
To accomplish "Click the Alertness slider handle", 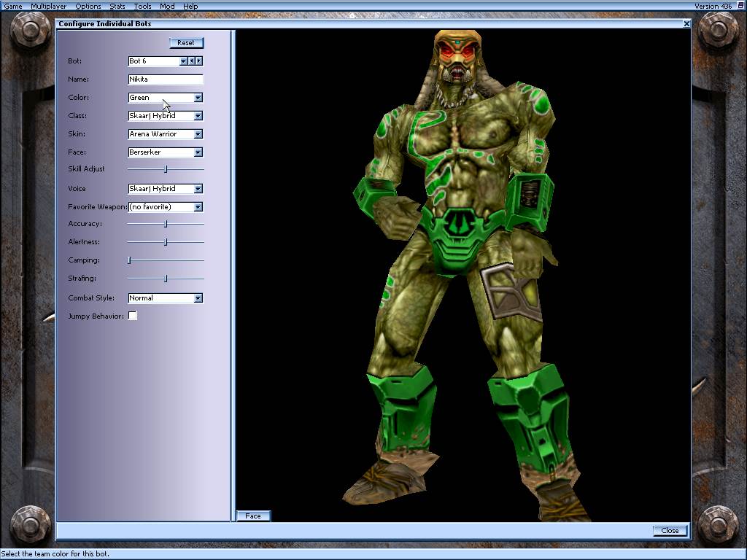I will pos(166,242).
